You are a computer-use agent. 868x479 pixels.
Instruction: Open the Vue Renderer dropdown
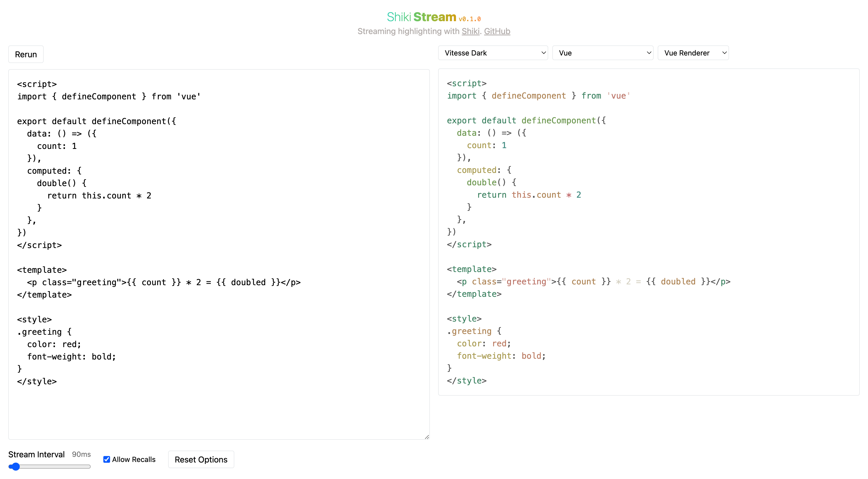point(693,53)
